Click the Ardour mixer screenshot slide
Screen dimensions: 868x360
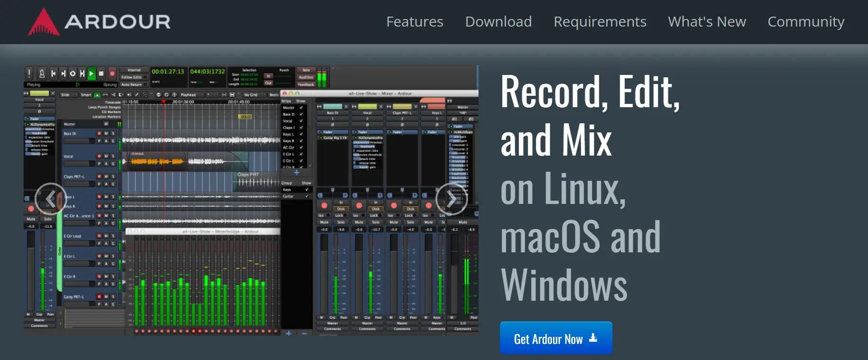[x=251, y=201]
